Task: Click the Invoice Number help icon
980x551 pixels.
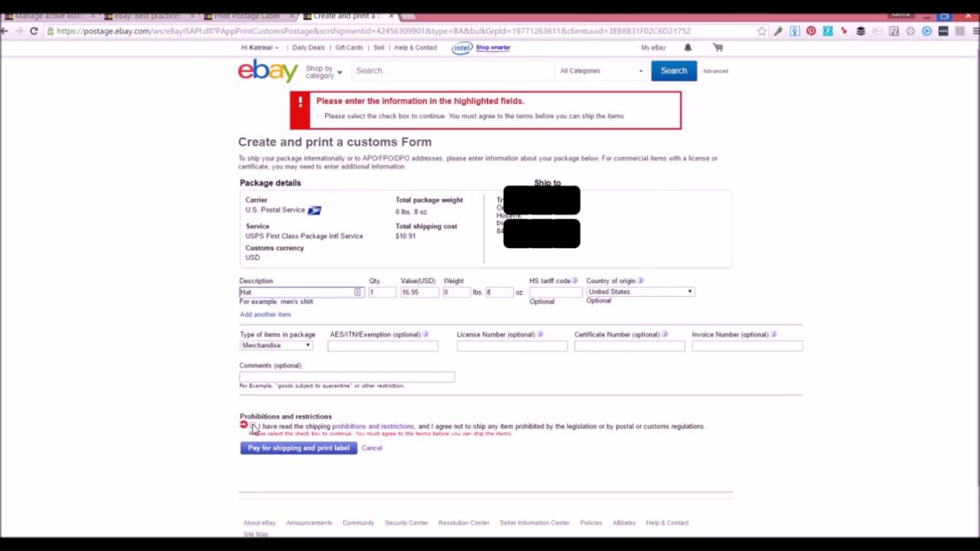Action: pyautogui.click(x=773, y=334)
